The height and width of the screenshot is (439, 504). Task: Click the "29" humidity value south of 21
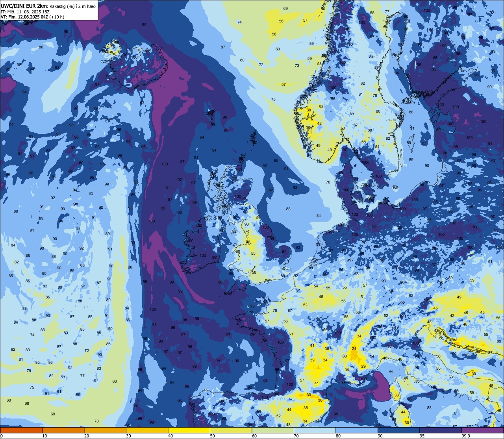[363, 367]
